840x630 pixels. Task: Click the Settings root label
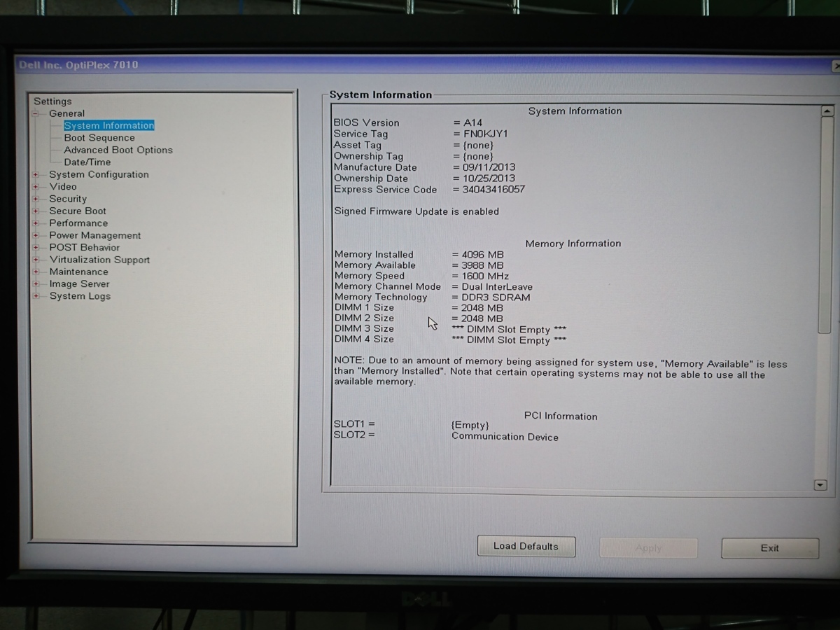pos(52,101)
